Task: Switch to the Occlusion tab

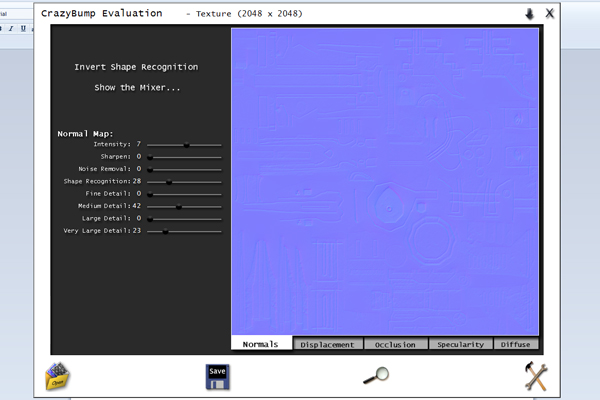Action: pyautogui.click(x=395, y=344)
